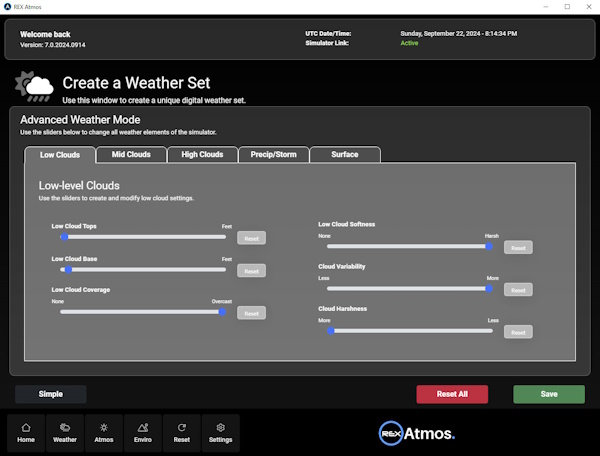Switch to the High Clouds tab
600x456 pixels.
202,155
